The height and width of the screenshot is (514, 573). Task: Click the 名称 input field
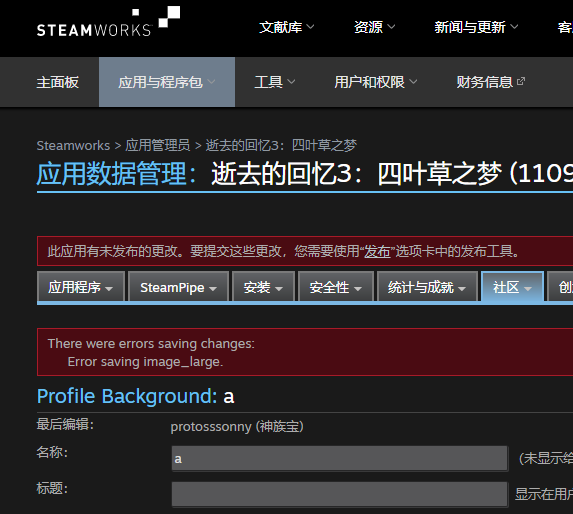340,458
